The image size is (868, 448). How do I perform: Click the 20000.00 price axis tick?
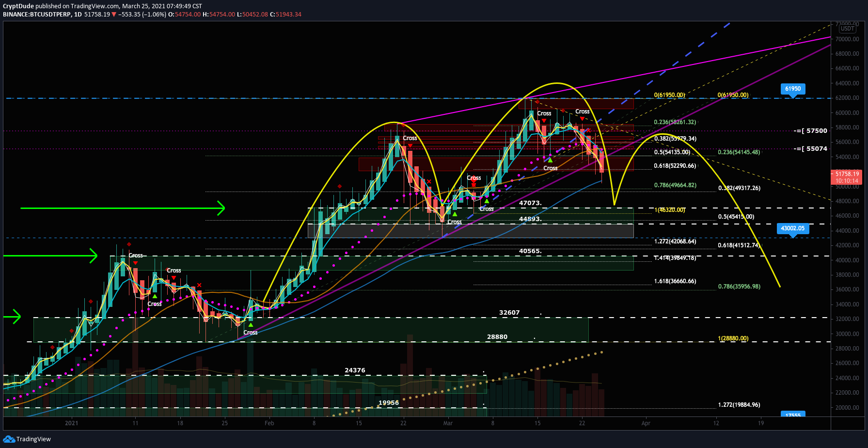(x=847, y=408)
